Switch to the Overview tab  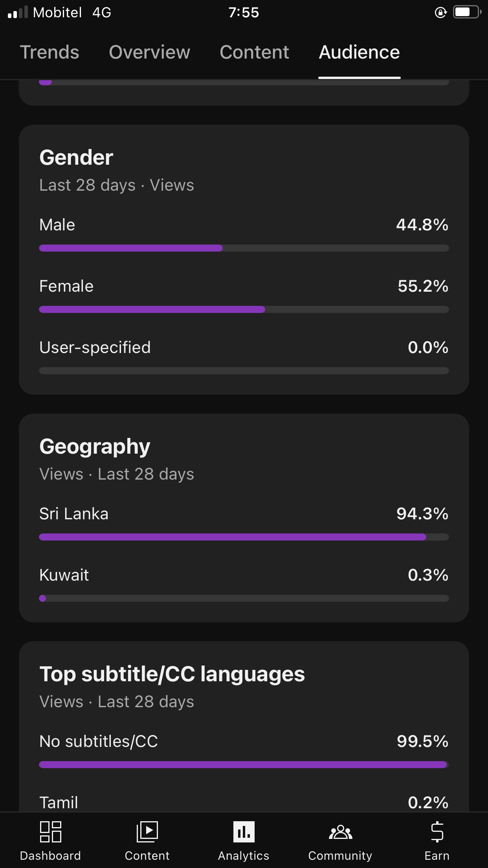click(149, 52)
